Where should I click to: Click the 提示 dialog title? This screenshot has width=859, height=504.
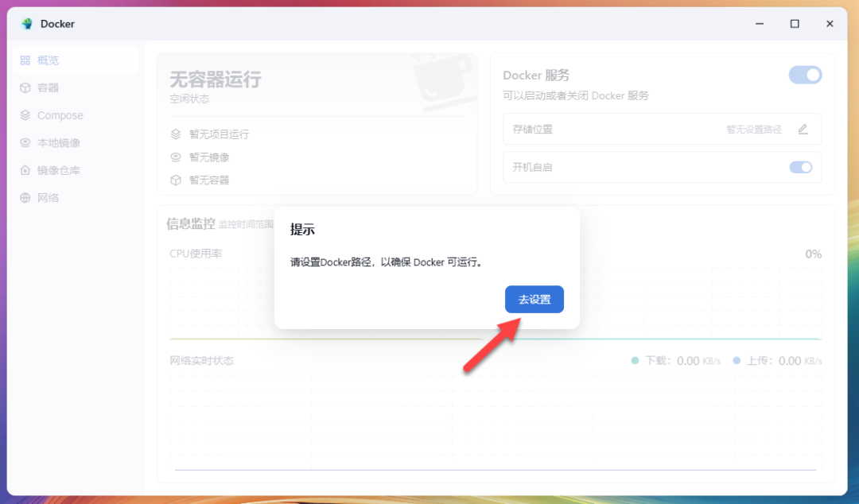pos(302,230)
